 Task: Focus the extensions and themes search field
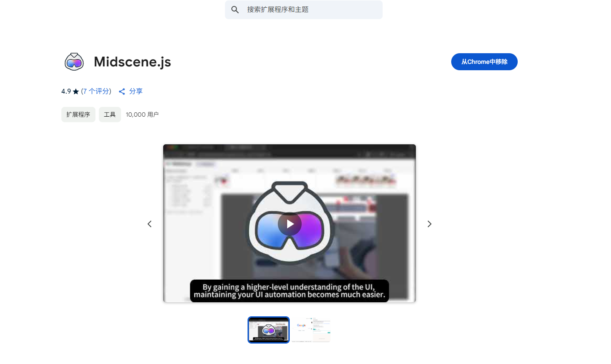coord(303,9)
